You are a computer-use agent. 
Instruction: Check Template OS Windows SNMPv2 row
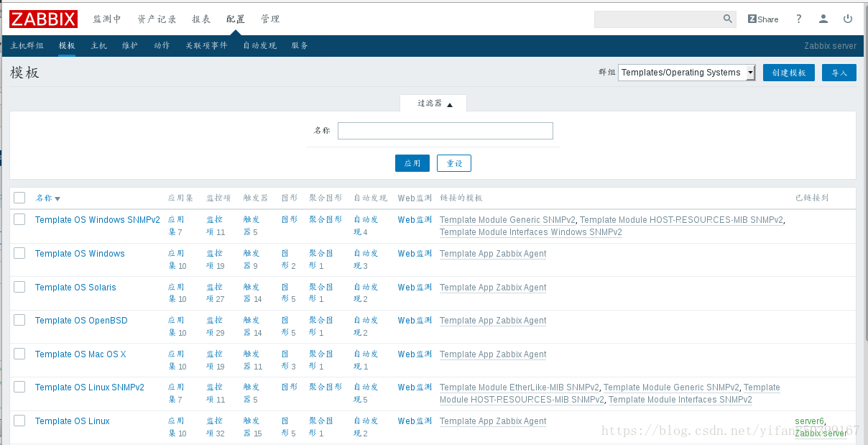[x=19, y=219]
